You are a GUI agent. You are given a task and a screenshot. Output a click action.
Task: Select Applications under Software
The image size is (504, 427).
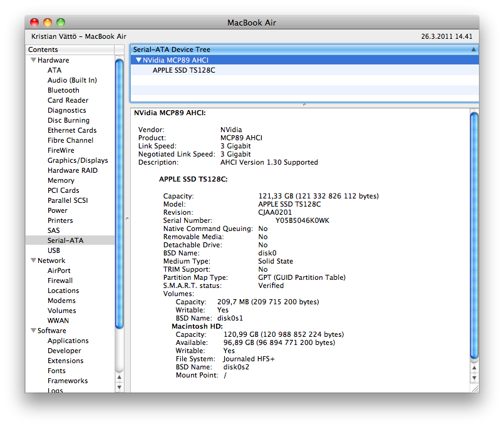point(68,341)
